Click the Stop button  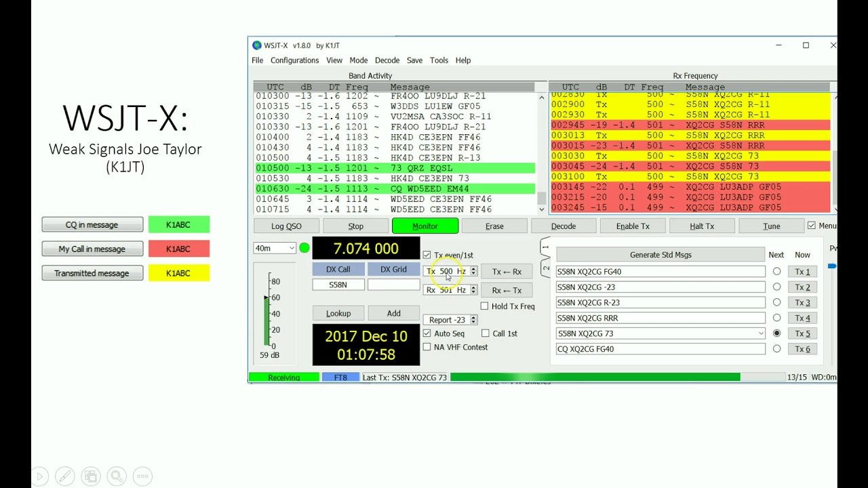click(x=356, y=226)
